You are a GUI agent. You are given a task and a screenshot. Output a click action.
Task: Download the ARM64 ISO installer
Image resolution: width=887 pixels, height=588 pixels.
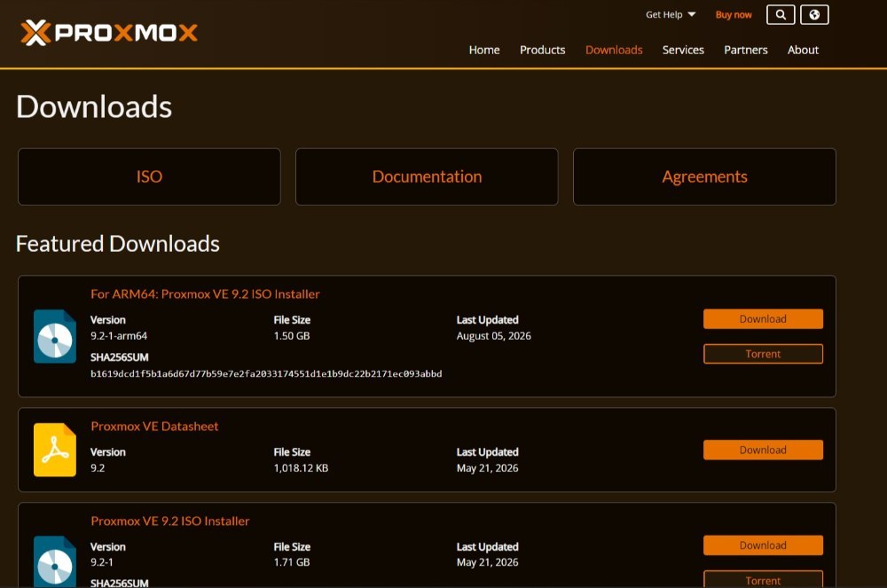[x=763, y=319]
